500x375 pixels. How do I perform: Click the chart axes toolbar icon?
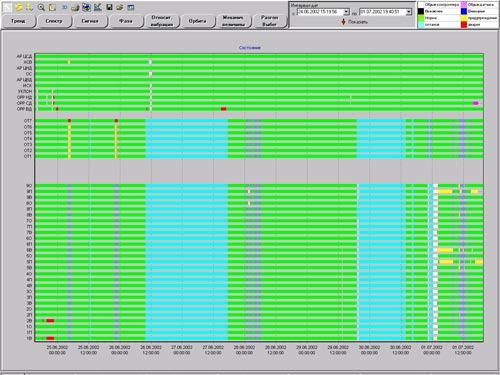(x=98, y=7)
